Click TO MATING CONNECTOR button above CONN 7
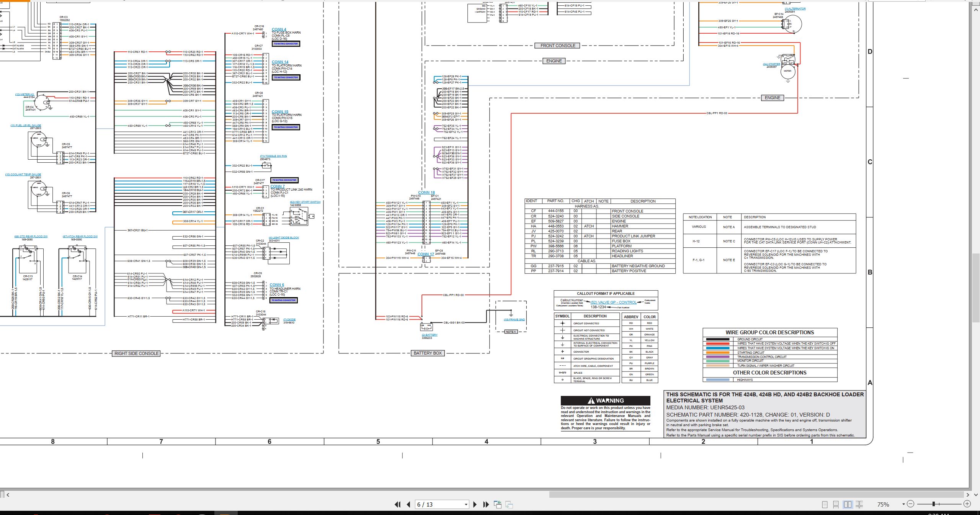This screenshot has width=980, height=515. pos(284,180)
